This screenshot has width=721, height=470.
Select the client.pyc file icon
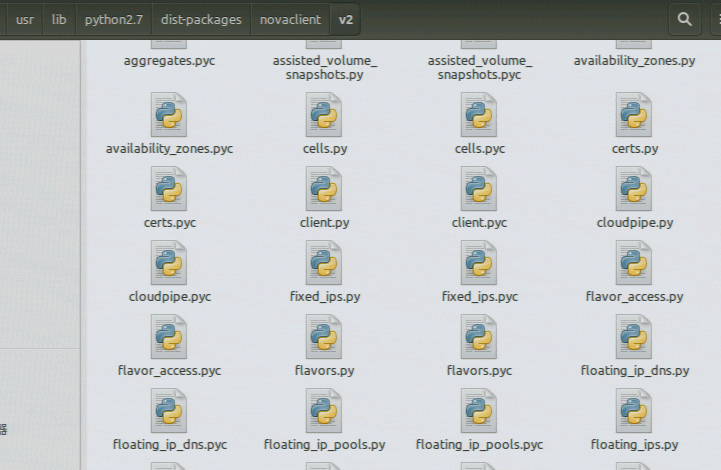click(479, 189)
